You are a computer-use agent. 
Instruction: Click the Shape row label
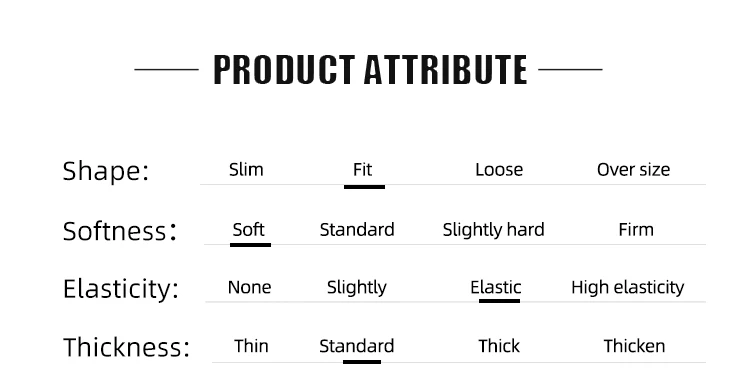[x=106, y=171]
